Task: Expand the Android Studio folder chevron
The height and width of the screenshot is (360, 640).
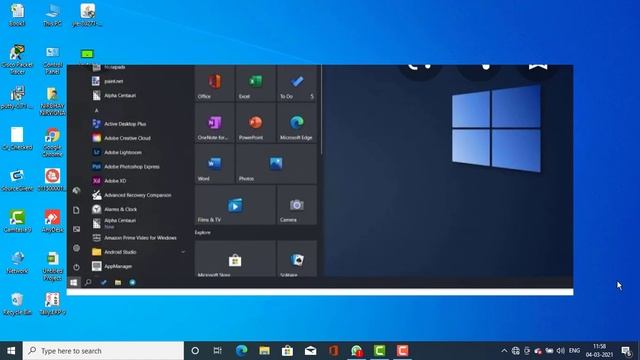Action: pos(183,252)
